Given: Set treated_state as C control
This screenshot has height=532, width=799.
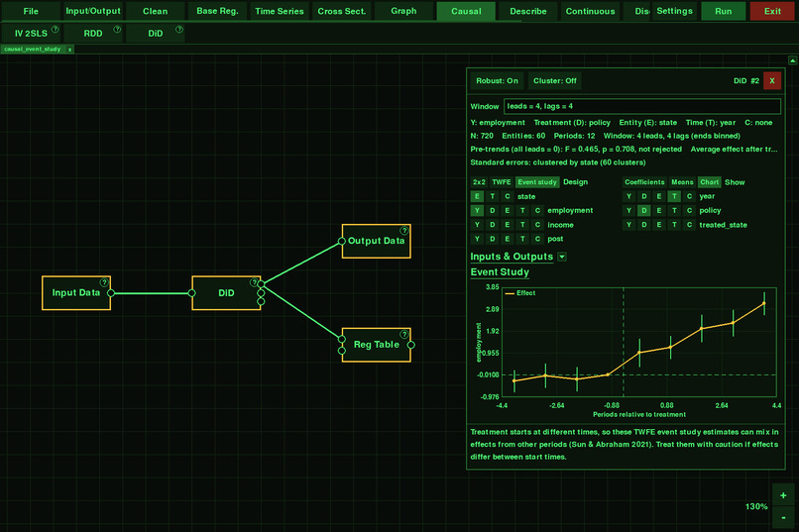Looking at the screenshot, I should [689, 225].
